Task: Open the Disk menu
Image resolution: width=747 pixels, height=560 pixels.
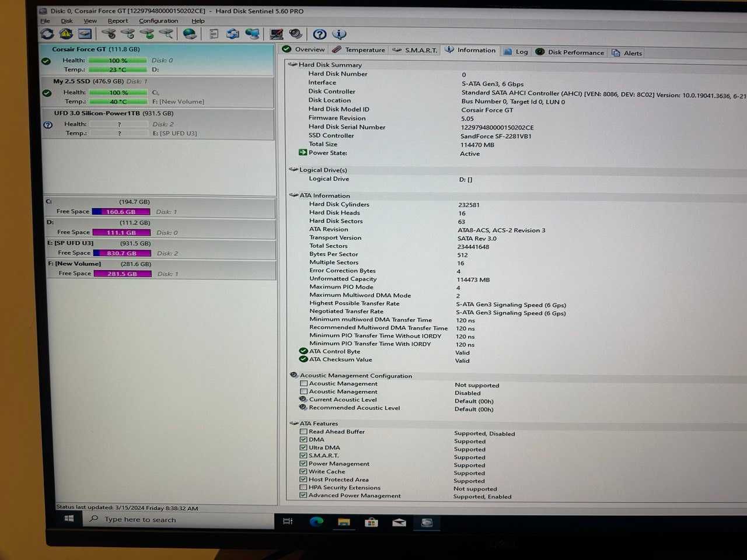Action: tap(67, 21)
